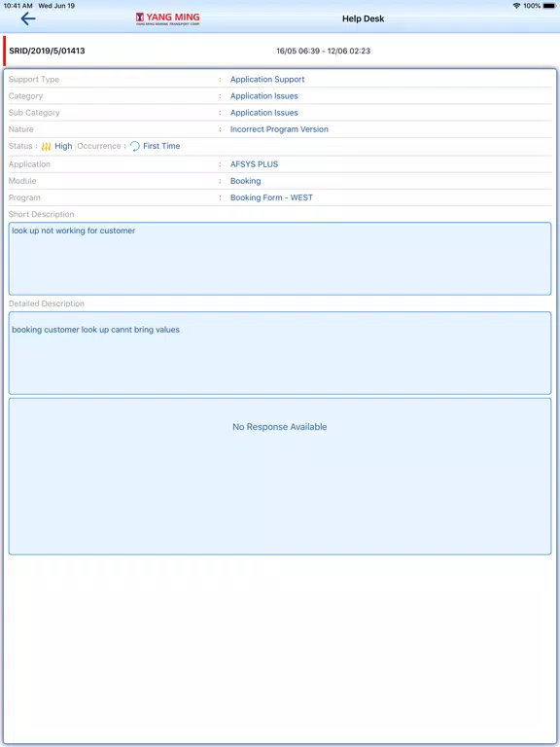Tap the Detailed Description label
Image resolution: width=560 pixels, height=747 pixels.
point(47,303)
